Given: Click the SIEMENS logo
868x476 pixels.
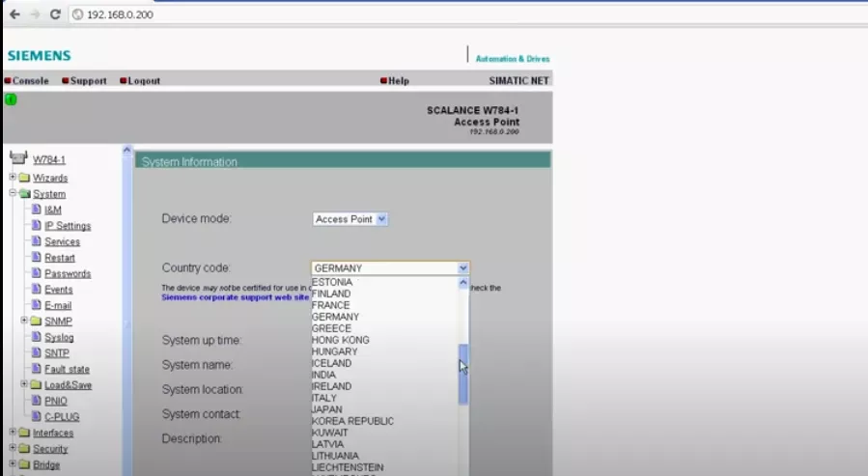Looking at the screenshot, I should tap(40, 55).
